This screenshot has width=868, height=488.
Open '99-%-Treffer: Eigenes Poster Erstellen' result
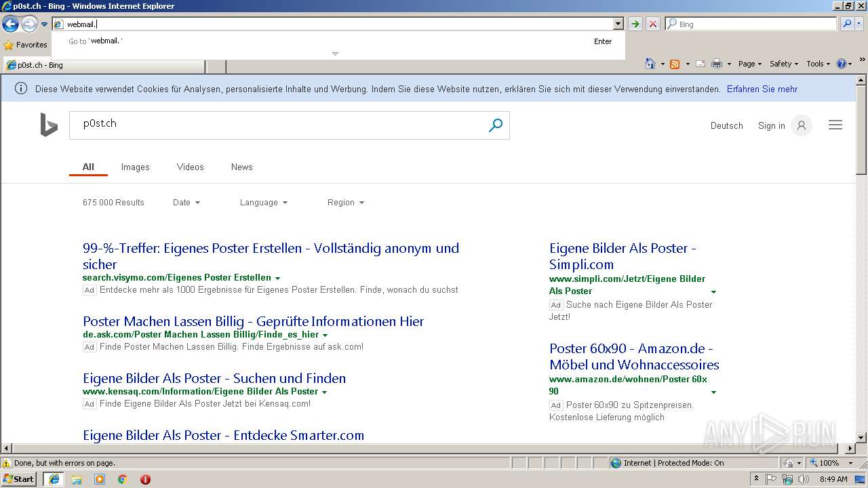[x=271, y=256]
